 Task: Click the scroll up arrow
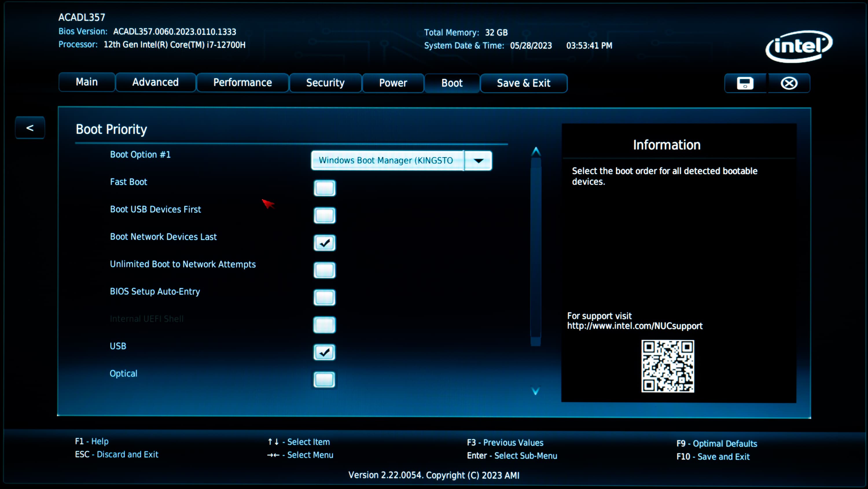[x=536, y=152]
